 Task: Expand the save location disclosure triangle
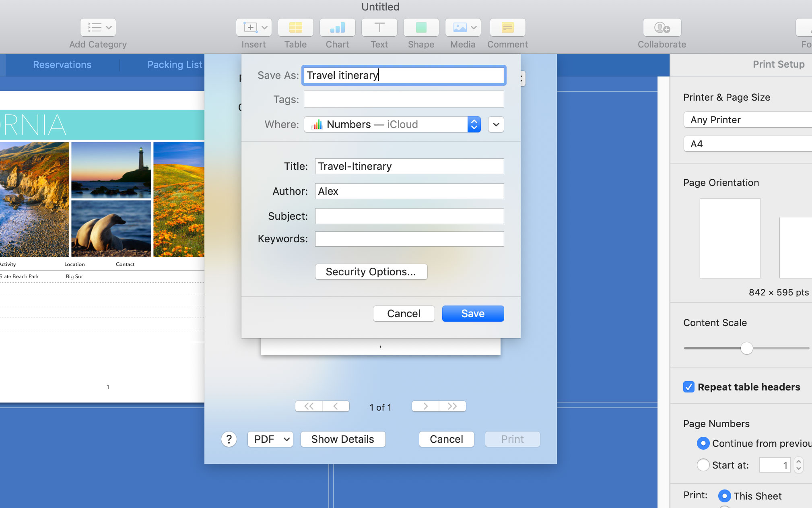[x=496, y=124]
